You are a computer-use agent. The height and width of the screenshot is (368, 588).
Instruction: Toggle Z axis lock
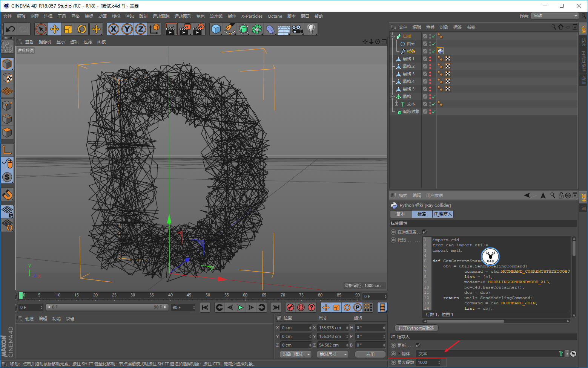click(141, 29)
